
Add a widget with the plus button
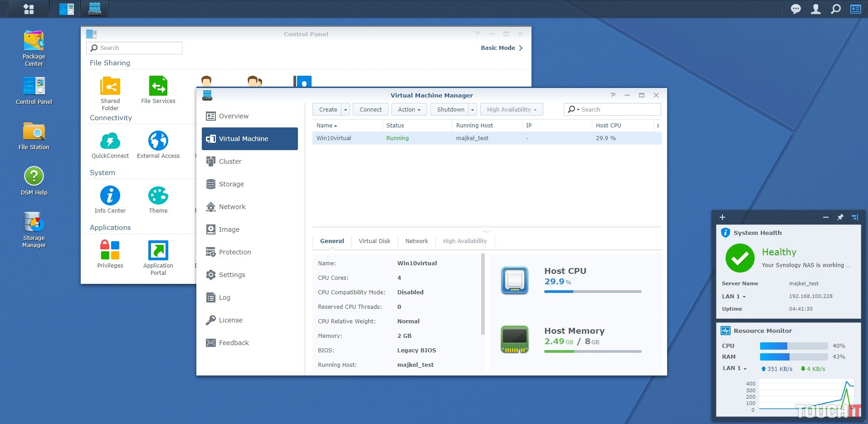coord(722,217)
